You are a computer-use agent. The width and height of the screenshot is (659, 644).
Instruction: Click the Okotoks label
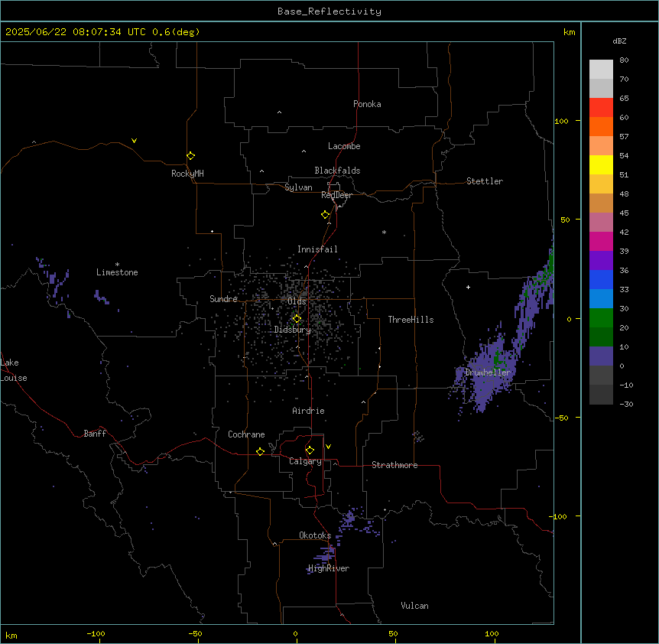[315, 535]
